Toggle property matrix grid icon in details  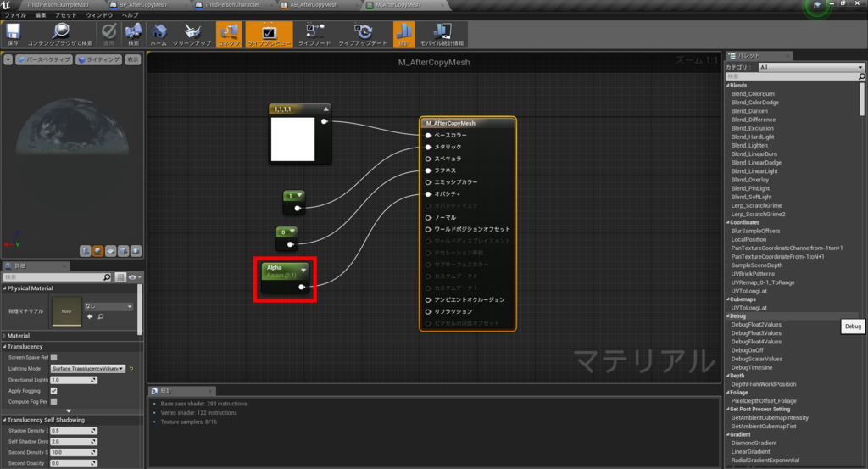click(x=120, y=276)
